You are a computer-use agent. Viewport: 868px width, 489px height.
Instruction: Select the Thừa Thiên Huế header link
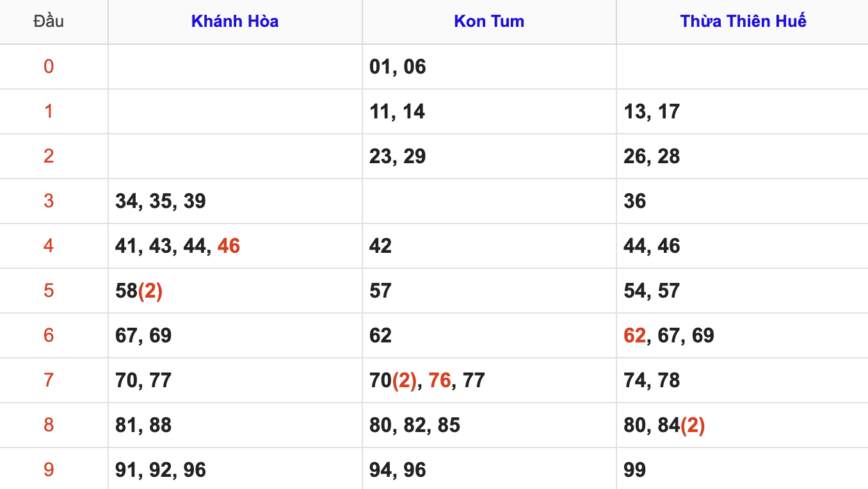tap(743, 21)
